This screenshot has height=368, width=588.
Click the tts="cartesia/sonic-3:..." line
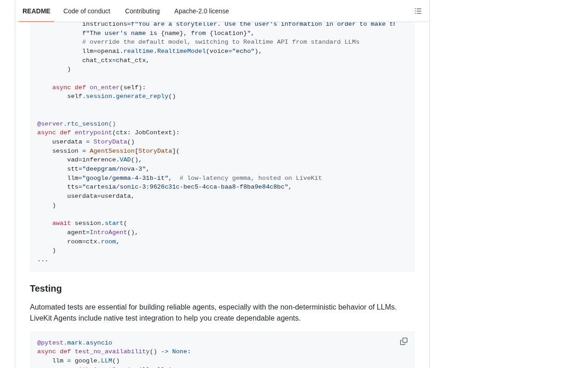[x=180, y=187]
